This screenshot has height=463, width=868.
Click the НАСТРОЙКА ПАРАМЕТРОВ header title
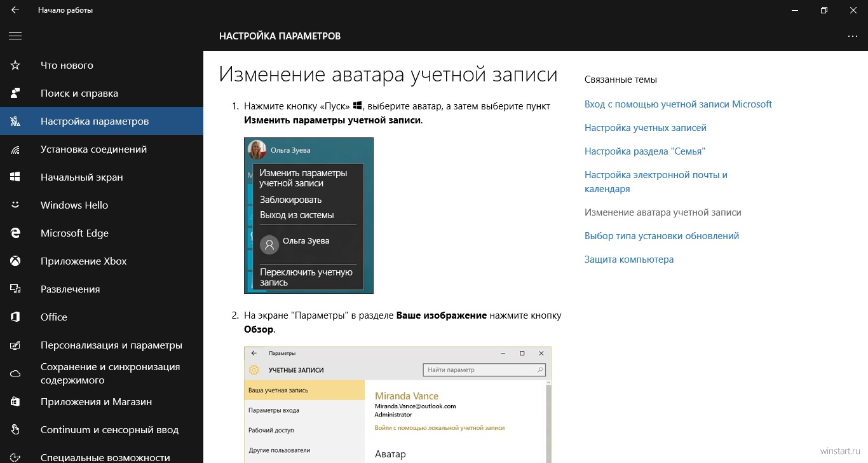[x=280, y=36]
